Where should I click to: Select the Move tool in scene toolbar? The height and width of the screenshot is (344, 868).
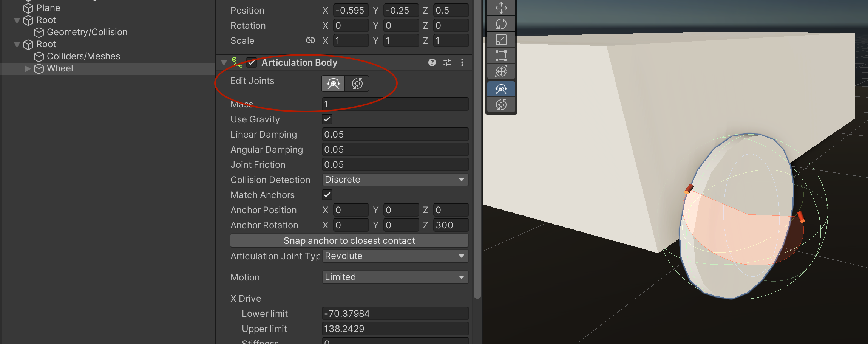click(501, 8)
